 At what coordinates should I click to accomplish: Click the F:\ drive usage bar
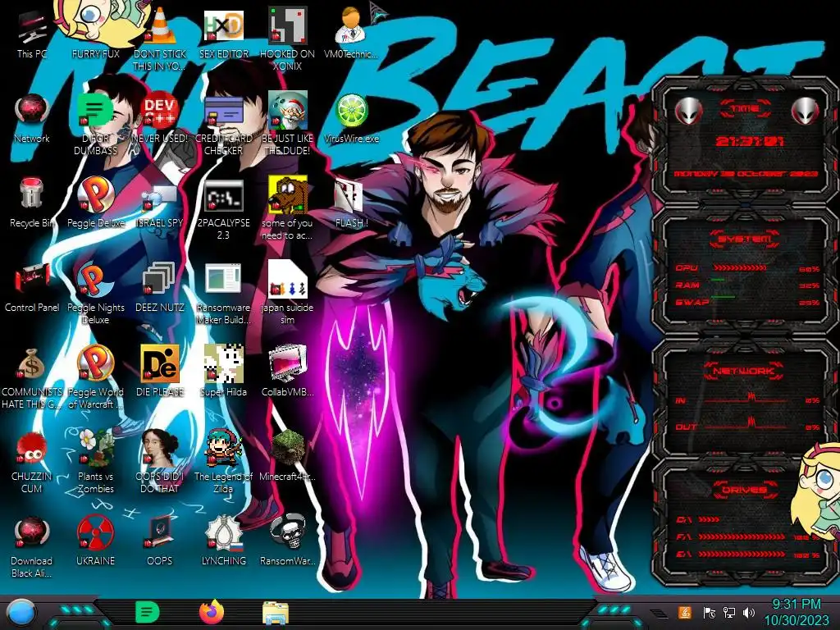pos(742,536)
